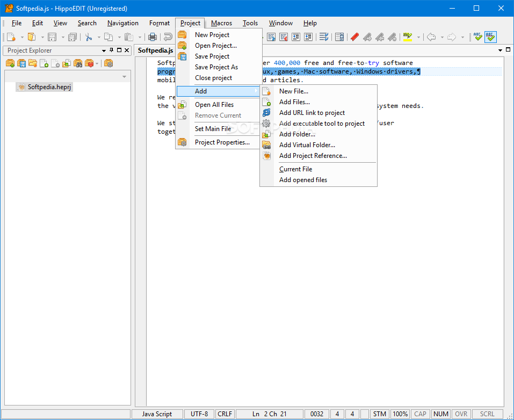Screen dimensions: 514x420
Task: Switch to the Softpedia.js editor tab
Action: point(155,50)
